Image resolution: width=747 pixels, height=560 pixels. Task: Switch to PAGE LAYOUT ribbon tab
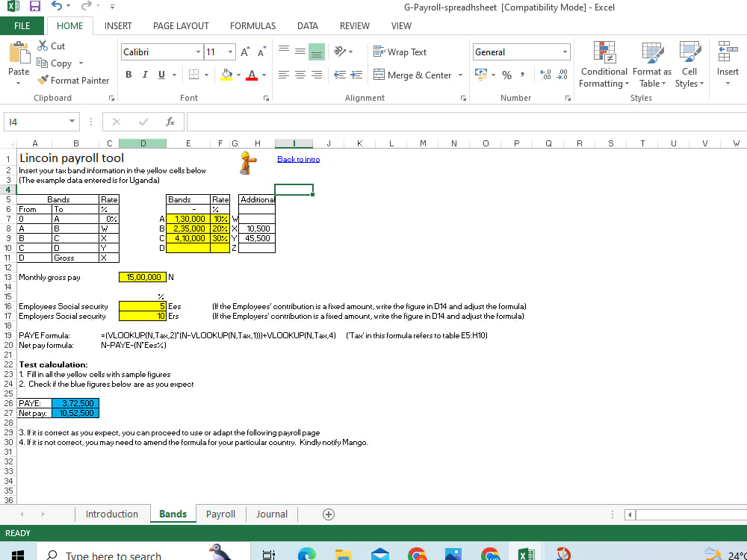tap(181, 25)
